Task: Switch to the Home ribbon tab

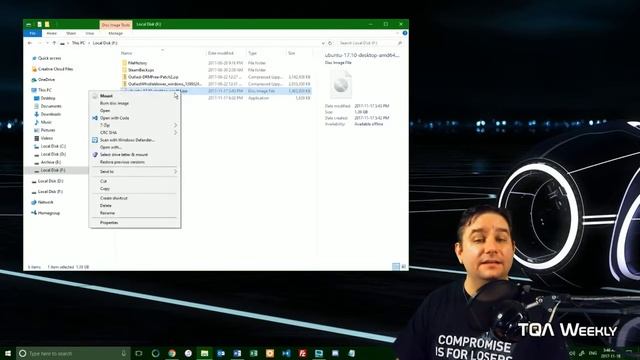Action: [x=51, y=33]
